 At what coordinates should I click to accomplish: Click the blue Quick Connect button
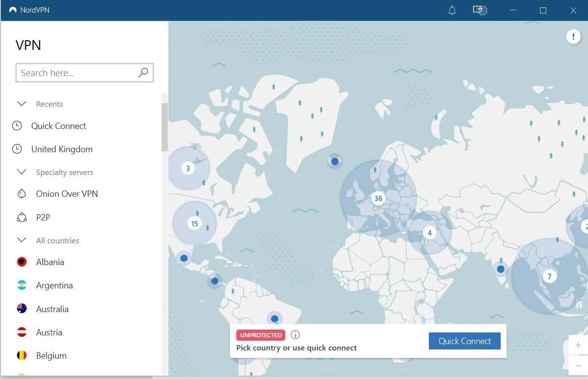pos(464,341)
